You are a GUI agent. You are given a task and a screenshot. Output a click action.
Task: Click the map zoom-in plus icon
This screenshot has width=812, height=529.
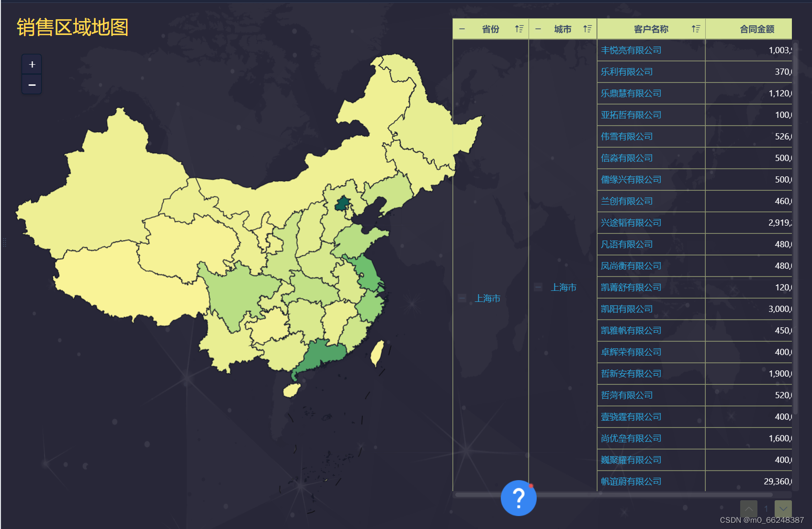(x=32, y=64)
